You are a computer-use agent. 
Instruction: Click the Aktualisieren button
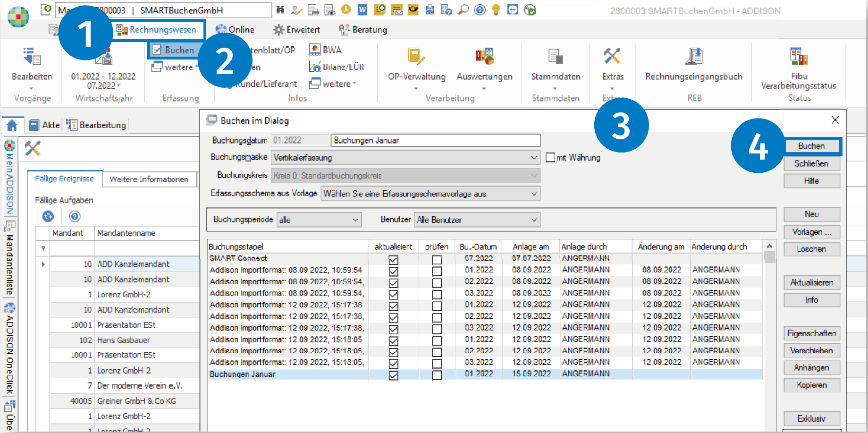pyautogui.click(x=811, y=282)
